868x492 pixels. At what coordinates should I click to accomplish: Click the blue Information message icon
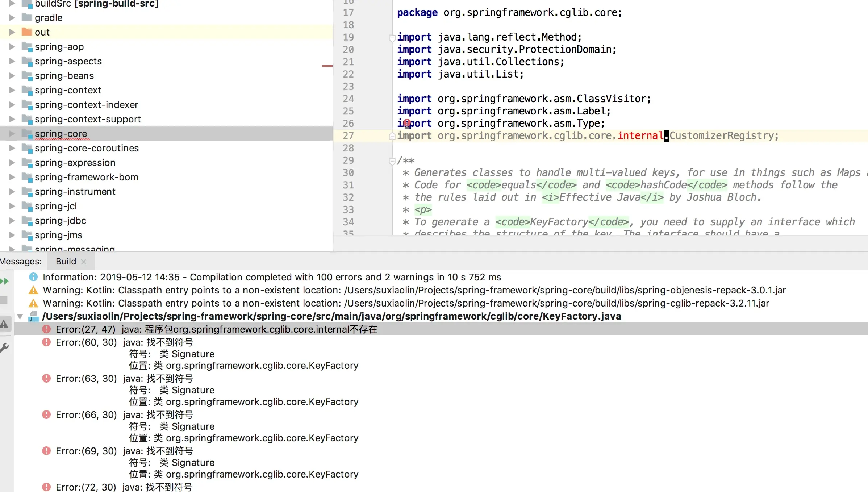click(33, 277)
